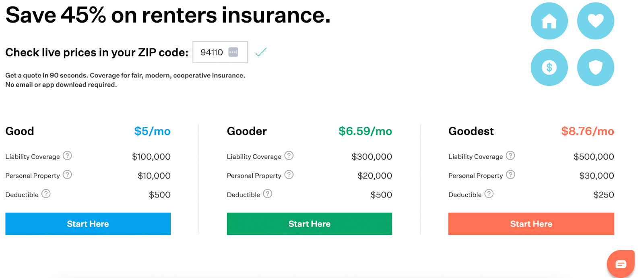Start Here on the Goodest plan

coord(530,224)
